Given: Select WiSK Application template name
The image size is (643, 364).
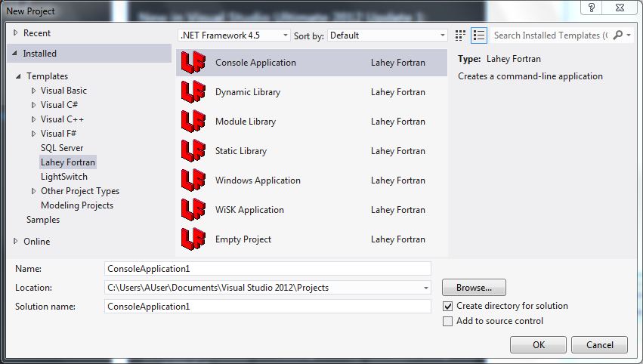Looking at the screenshot, I should (x=249, y=210).
